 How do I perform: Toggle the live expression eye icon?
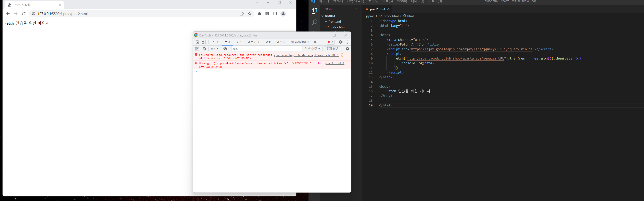[225, 49]
